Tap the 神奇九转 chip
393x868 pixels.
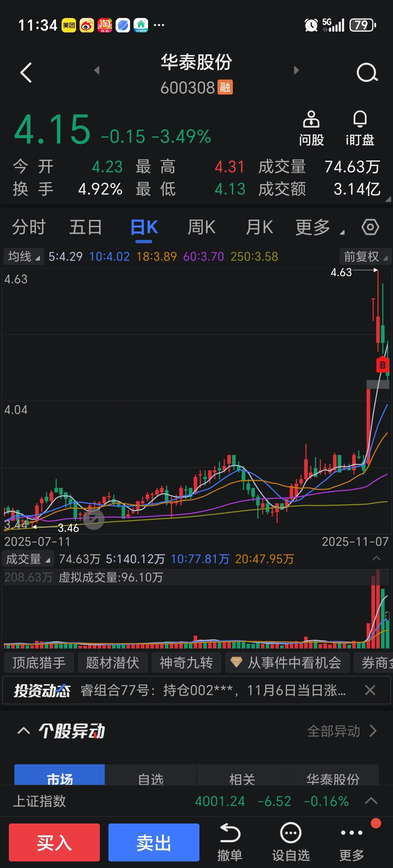(x=186, y=662)
